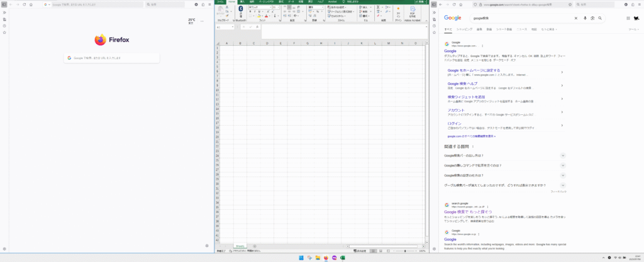Click the Excel fill color yellow swatch
Screen dimensions: 644x262
point(260,16)
